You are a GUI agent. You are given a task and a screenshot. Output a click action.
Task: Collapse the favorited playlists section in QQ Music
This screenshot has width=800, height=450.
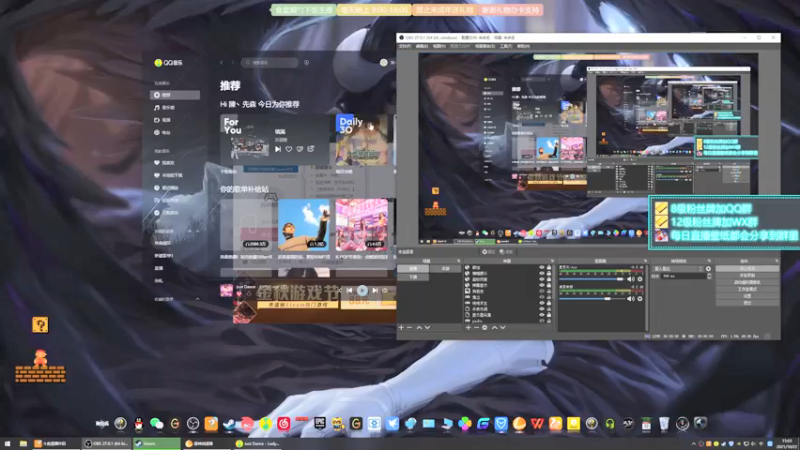click(x=197, y=298)
